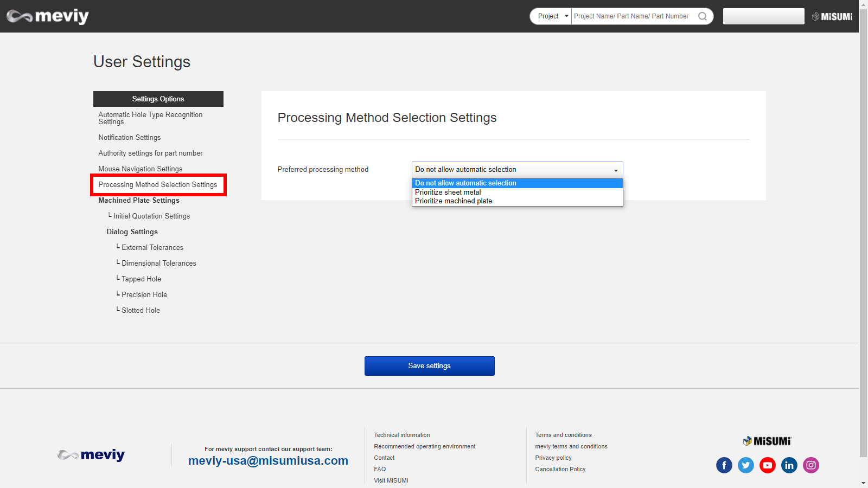Open the FAQ footer link
Image resolution: width=868 pixels, height=488 pixels.
[x=380, y=470]
